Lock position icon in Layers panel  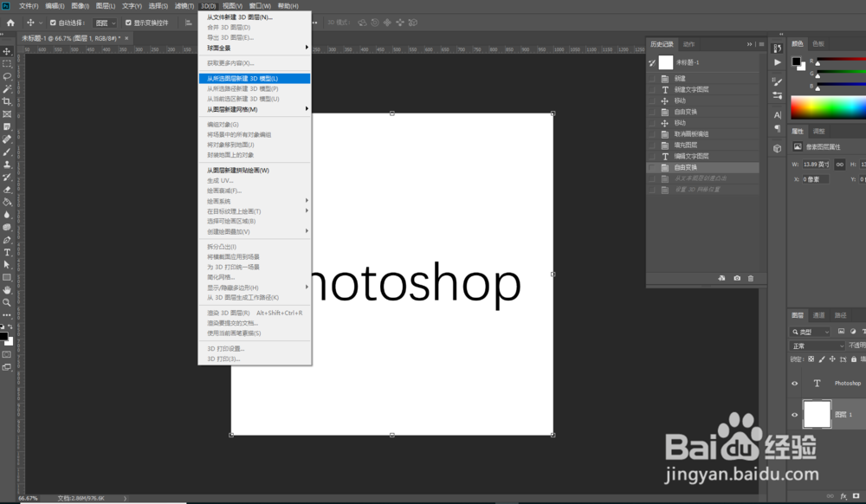[x=832, y=359]
